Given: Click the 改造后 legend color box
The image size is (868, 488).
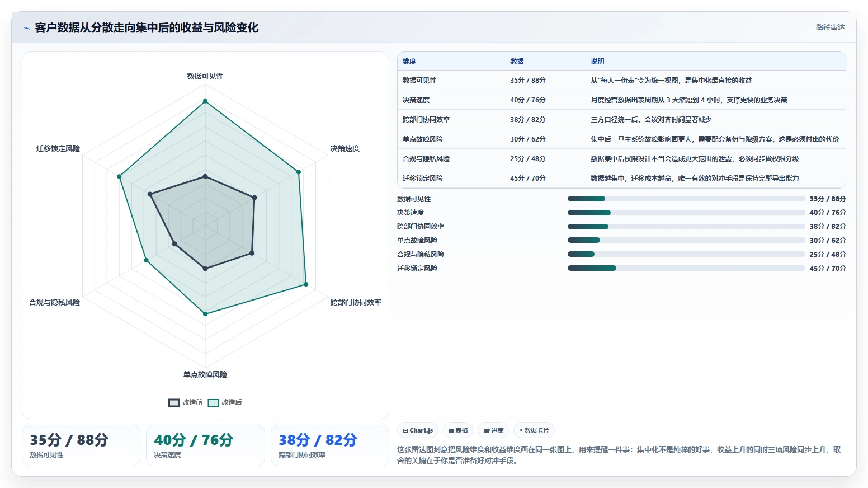Looking at the screenshot, I should pos(213,402).
